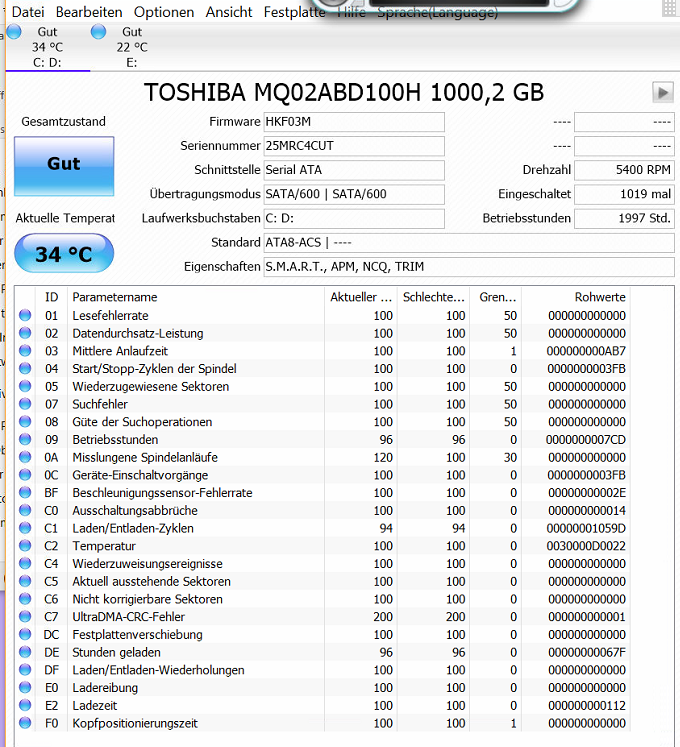Select the C: D: disk tab
Screen dimensions: 680x747
click(x=48, y=47)
